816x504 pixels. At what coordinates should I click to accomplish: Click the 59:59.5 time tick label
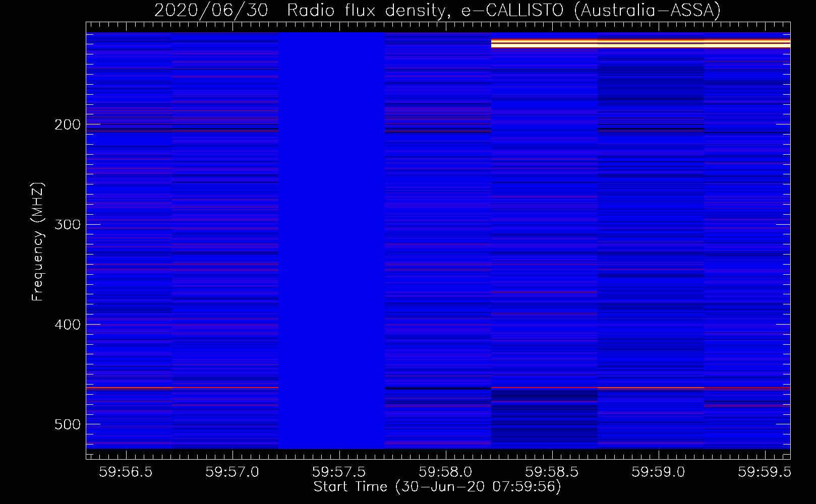[764, 472]
